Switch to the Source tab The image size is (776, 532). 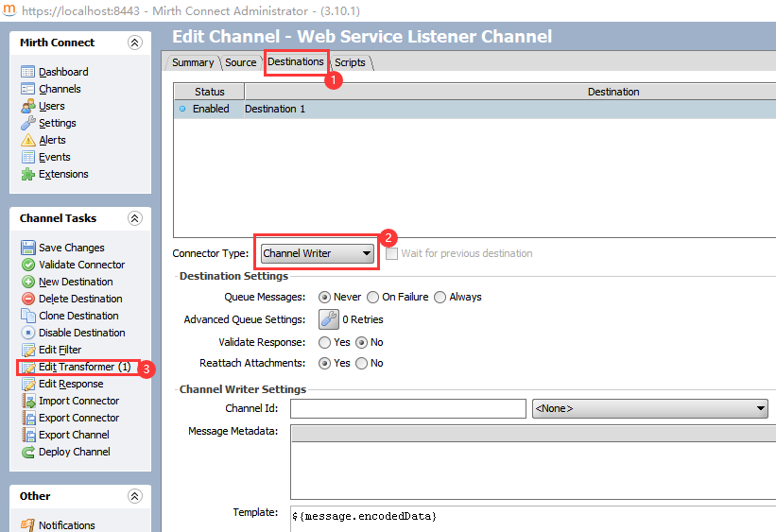point(240,62)
